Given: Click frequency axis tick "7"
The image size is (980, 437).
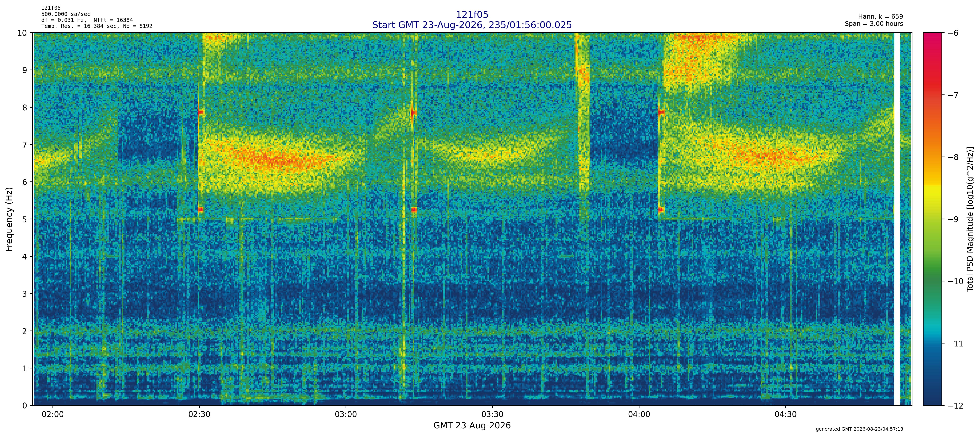Looking at the screenshot, I should point(25,145).
